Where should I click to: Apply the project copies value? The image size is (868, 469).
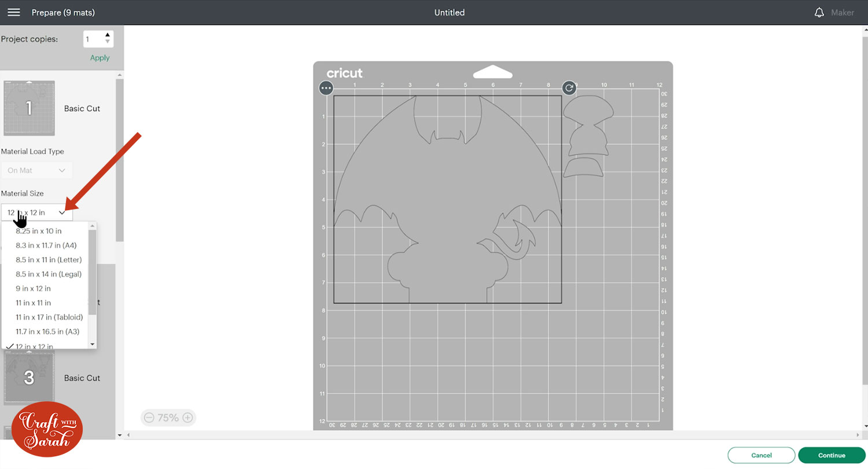click(100, 58)
